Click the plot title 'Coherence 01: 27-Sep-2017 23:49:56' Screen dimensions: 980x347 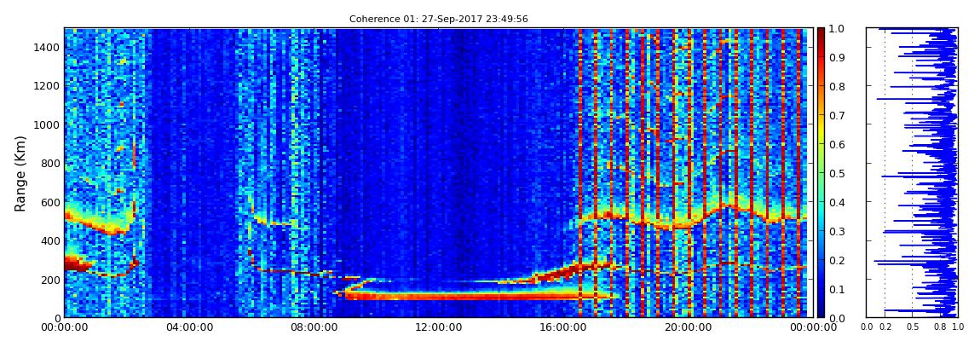click(x=438, y=20)
